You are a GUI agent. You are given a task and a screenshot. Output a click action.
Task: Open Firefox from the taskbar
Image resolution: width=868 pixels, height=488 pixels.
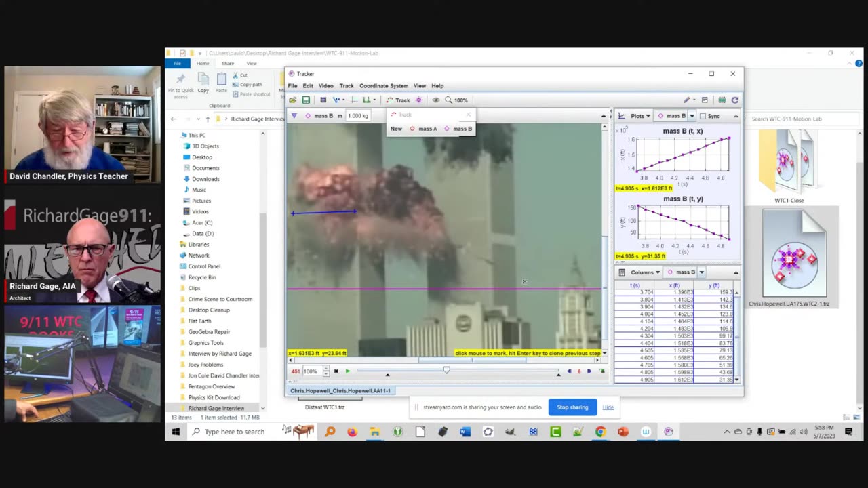pos(352,432)
